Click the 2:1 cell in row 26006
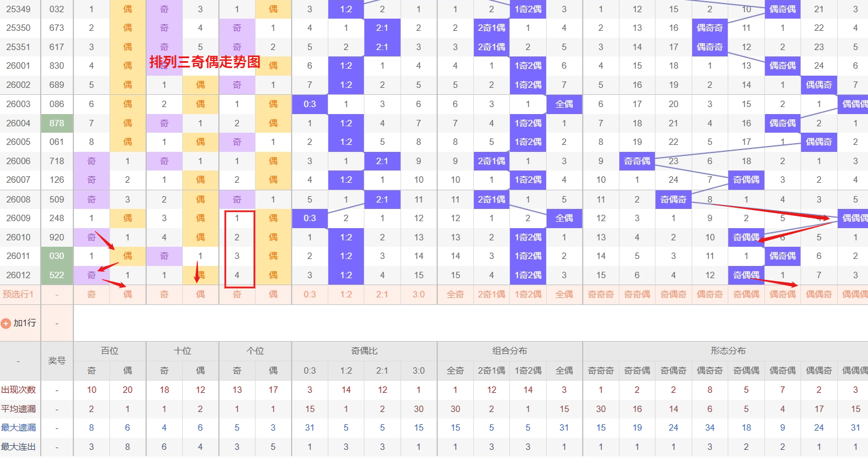The height and width of the screenshot is (458, 868). pos(382,161)
